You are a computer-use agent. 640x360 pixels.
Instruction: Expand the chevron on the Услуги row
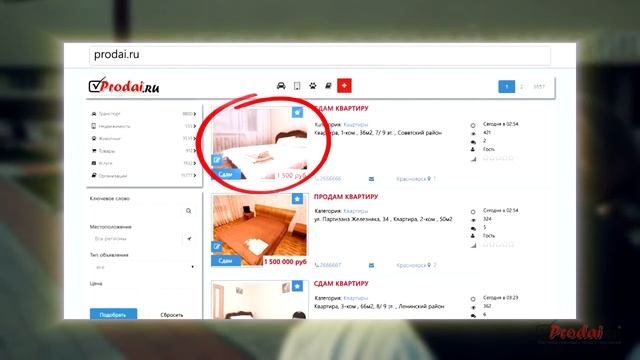pos(195,163)
